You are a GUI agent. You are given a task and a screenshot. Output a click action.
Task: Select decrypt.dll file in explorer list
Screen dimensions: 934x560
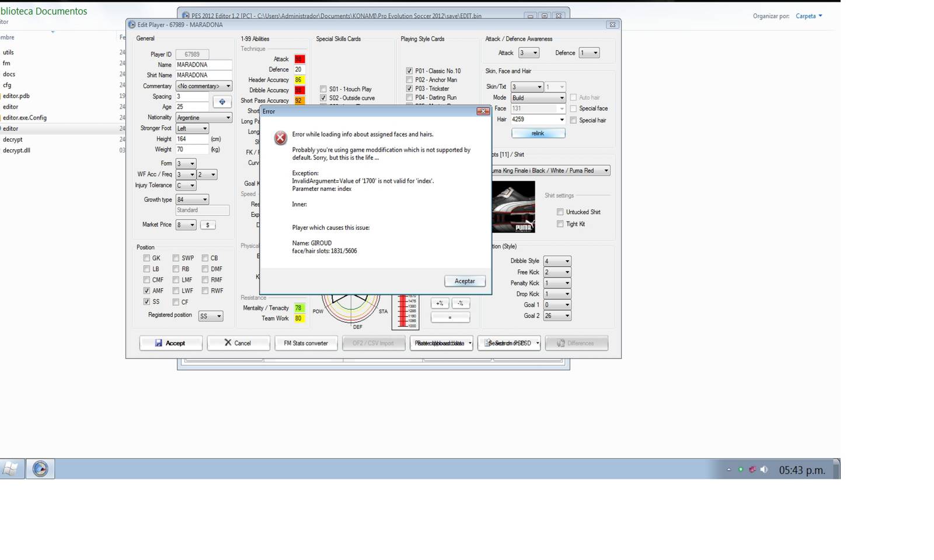pyautogui.click(x=16, y=150)
